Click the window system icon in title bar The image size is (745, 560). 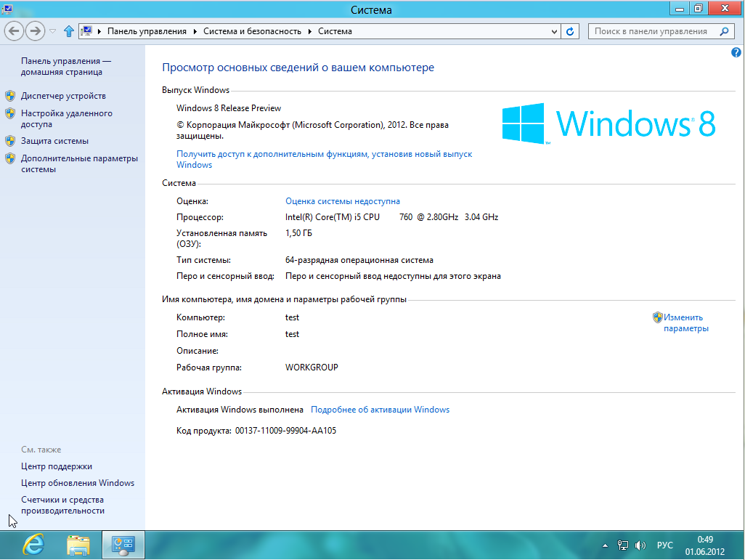click(7, 9)
